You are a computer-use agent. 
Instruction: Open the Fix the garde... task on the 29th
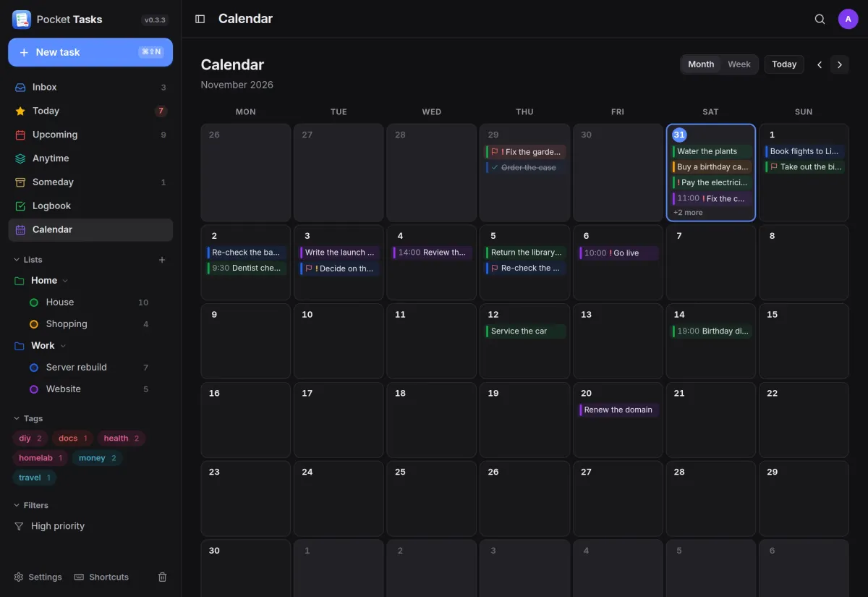[525, 152]
